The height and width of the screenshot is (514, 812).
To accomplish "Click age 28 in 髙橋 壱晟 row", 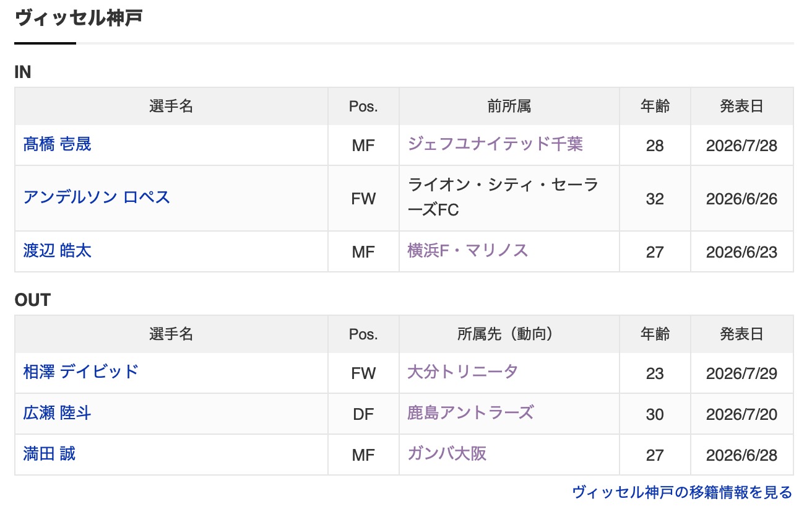I will (655, 146).
